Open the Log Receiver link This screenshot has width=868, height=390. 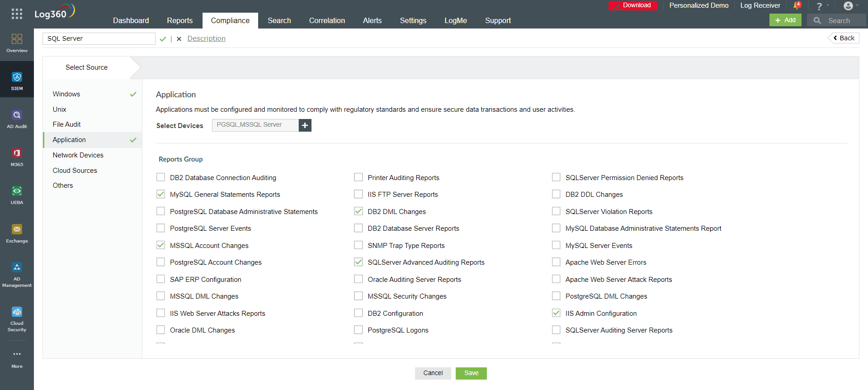coord(760,5)
